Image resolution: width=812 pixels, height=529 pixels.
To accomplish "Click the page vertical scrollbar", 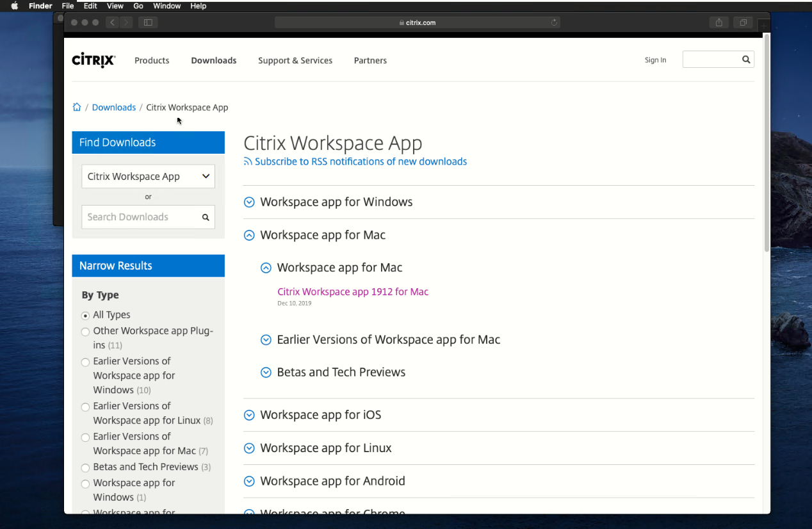I will [767, 143].
